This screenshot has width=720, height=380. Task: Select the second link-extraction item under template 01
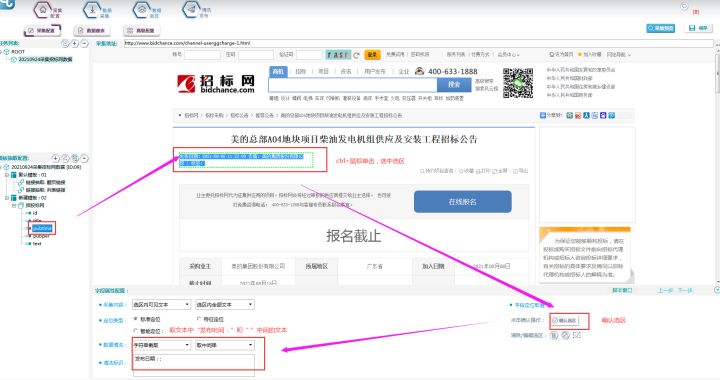(45, 190)
